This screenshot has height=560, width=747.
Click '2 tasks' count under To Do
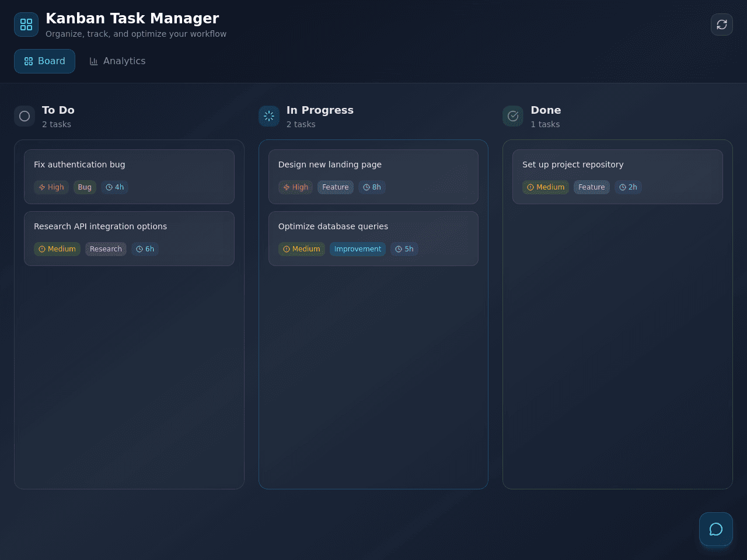(x=57, y=124)
